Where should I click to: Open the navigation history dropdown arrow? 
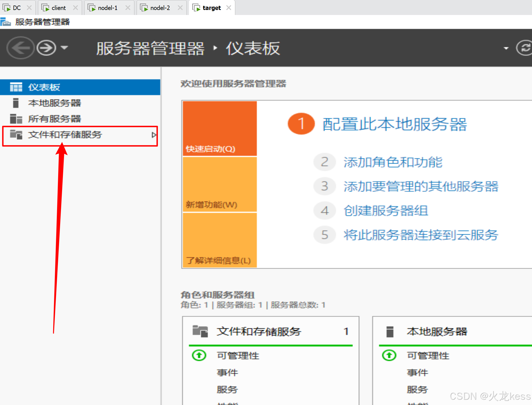point(64,48)
